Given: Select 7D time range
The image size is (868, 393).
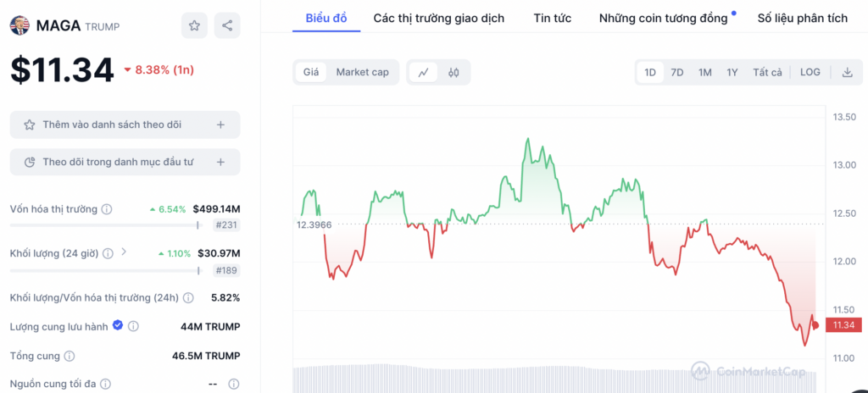Looking at the screenshot, I should 677,72.
